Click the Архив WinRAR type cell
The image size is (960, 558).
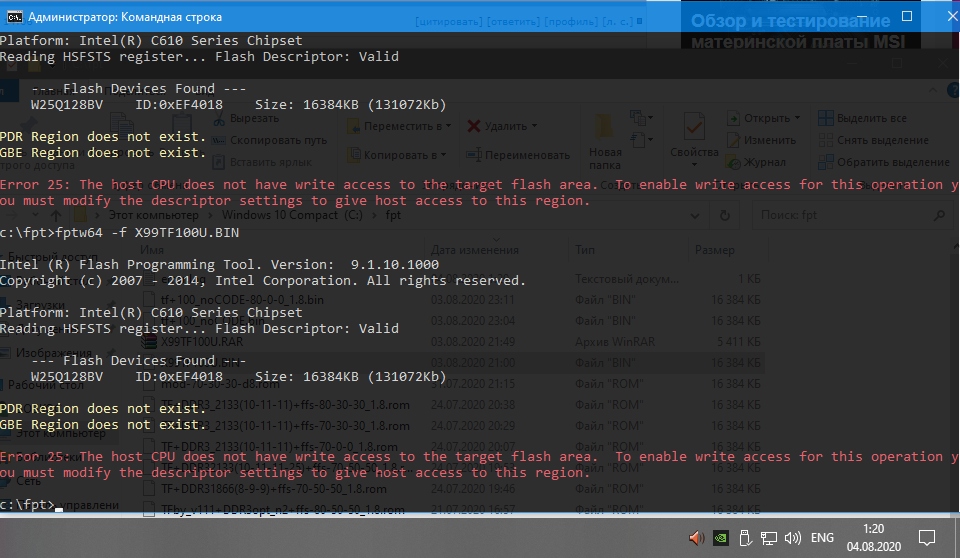point(615,341)
